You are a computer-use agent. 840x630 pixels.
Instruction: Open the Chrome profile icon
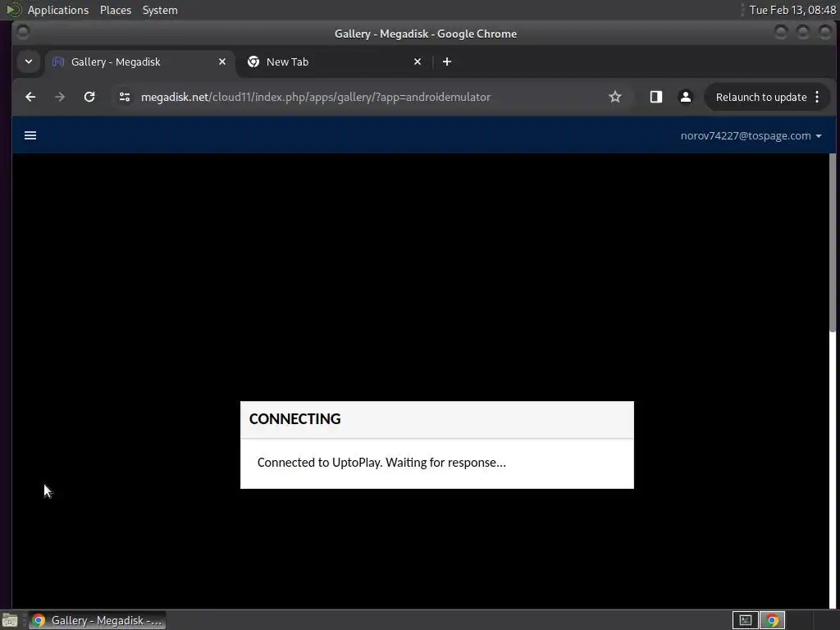pyautogui.click(x=685, y=97)
